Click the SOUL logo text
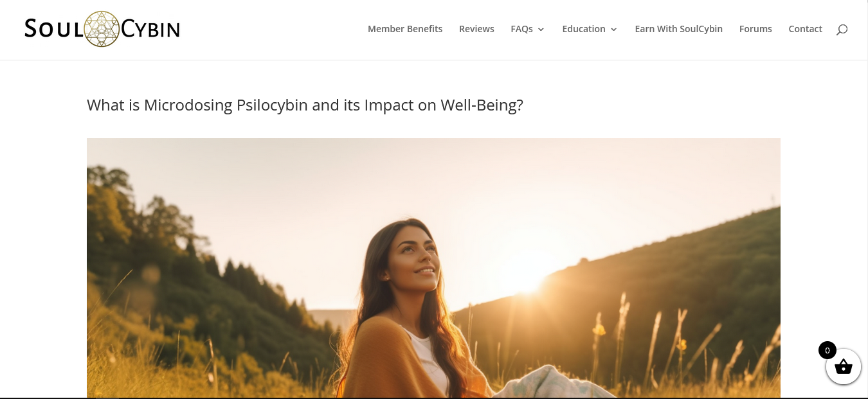Viewport: 868px width, 399px height. click(53, 29)
